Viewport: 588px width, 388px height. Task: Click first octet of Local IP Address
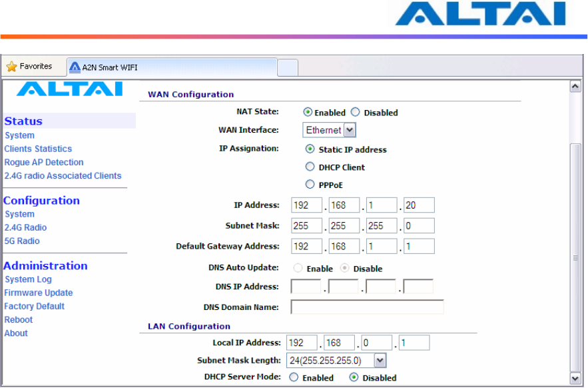302,343
